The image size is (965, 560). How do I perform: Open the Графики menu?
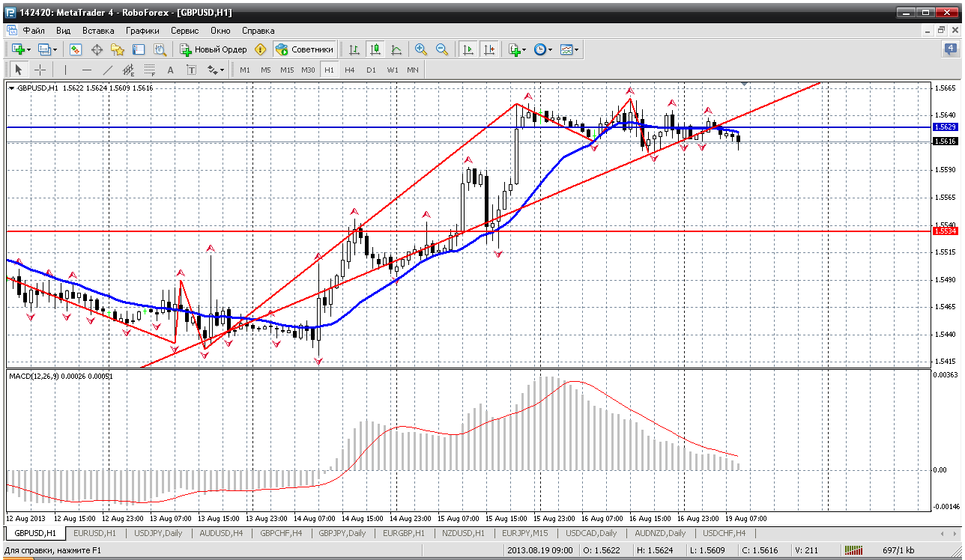coord(142,31)
